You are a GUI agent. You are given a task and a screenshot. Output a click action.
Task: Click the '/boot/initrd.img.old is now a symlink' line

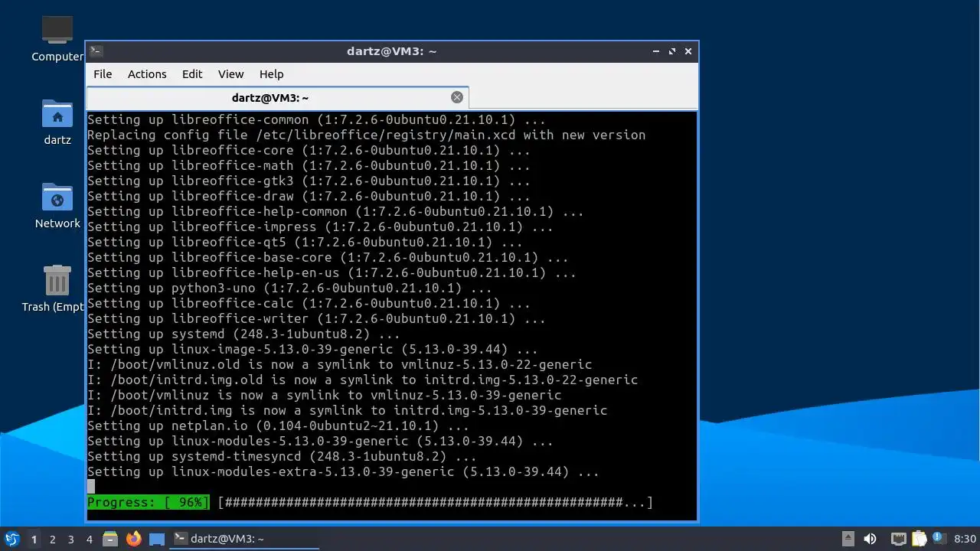(362, 380)
